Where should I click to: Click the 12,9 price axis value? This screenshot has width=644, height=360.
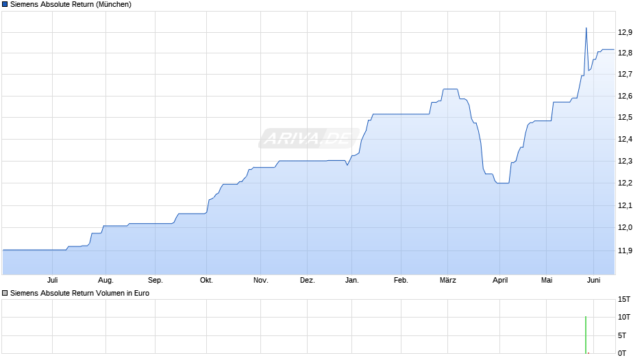tap(625, 32)
